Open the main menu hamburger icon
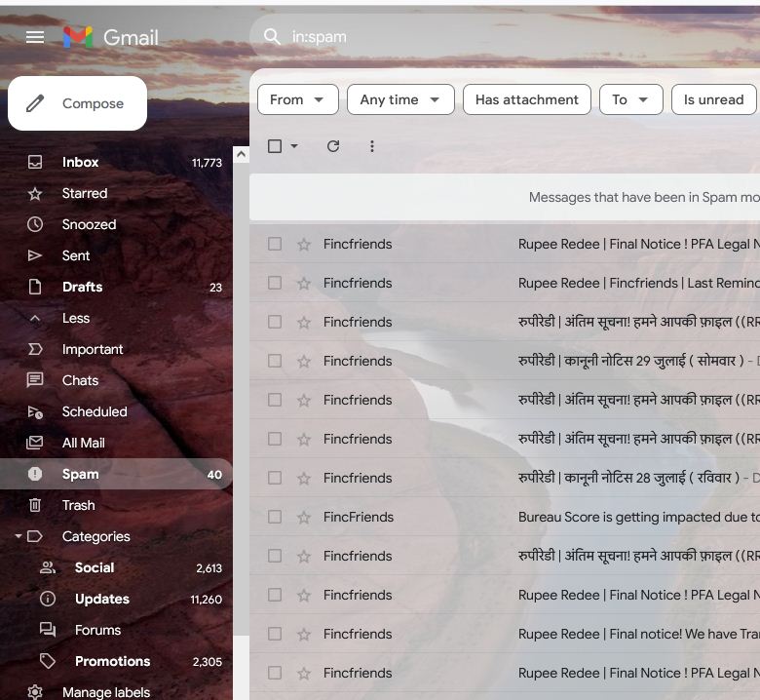 click(x=35, y=37)
